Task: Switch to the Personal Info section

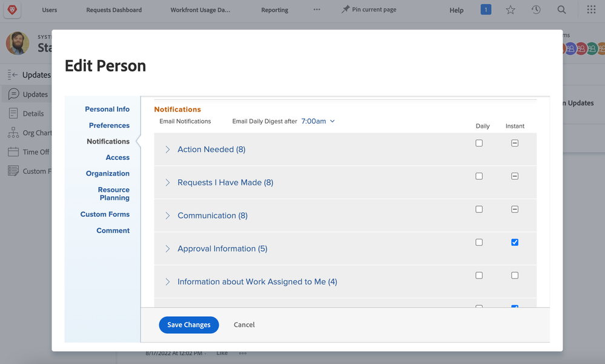Action: [x=107, y=109]
